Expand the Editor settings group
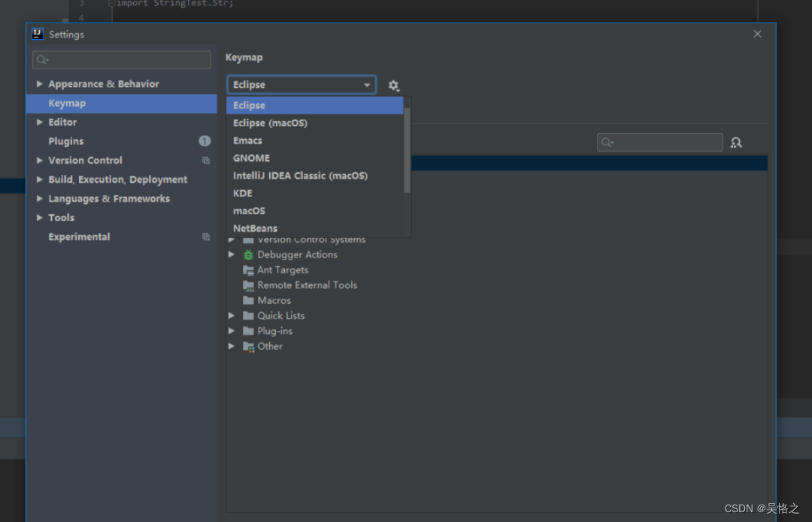Screen dimensions: 812x522 click(x=39, y=122)
